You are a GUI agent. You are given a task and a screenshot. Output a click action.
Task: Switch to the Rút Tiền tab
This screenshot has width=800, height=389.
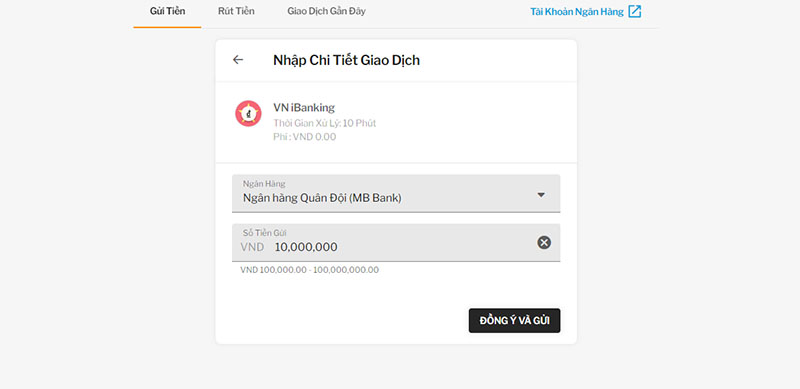pos(236,11)
